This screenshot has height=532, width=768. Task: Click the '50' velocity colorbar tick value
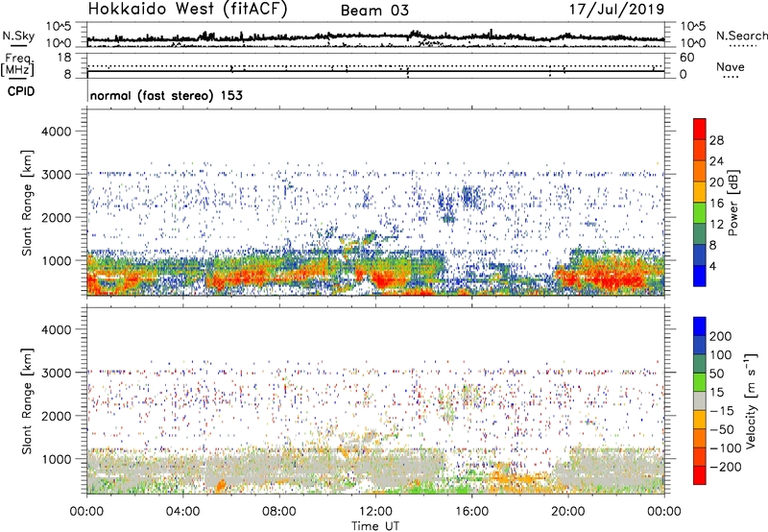point(716,374)
